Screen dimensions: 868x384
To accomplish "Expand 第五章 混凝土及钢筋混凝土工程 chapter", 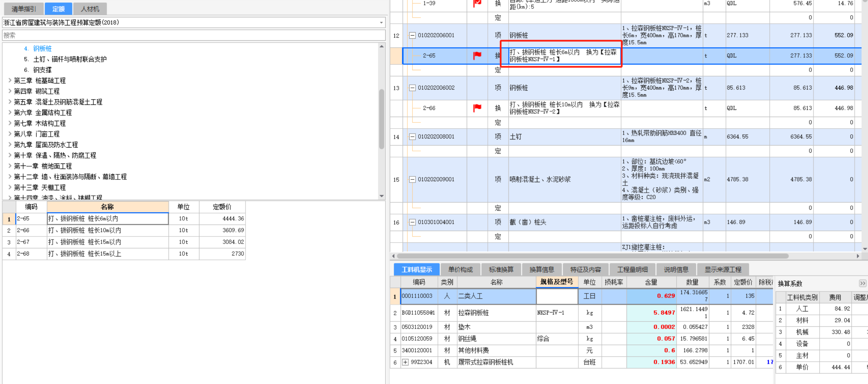I will pyautogui.click(x=10, y=102).
